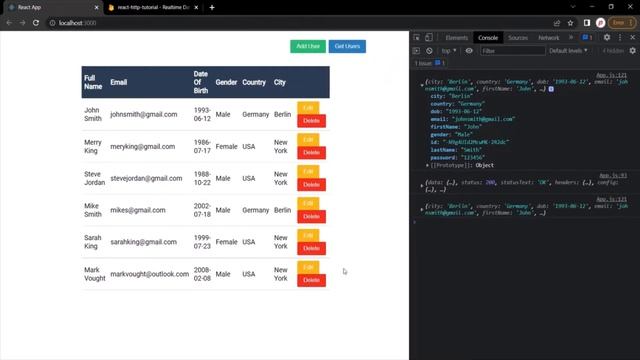Expand the data status 200 response object

(422, 185)
